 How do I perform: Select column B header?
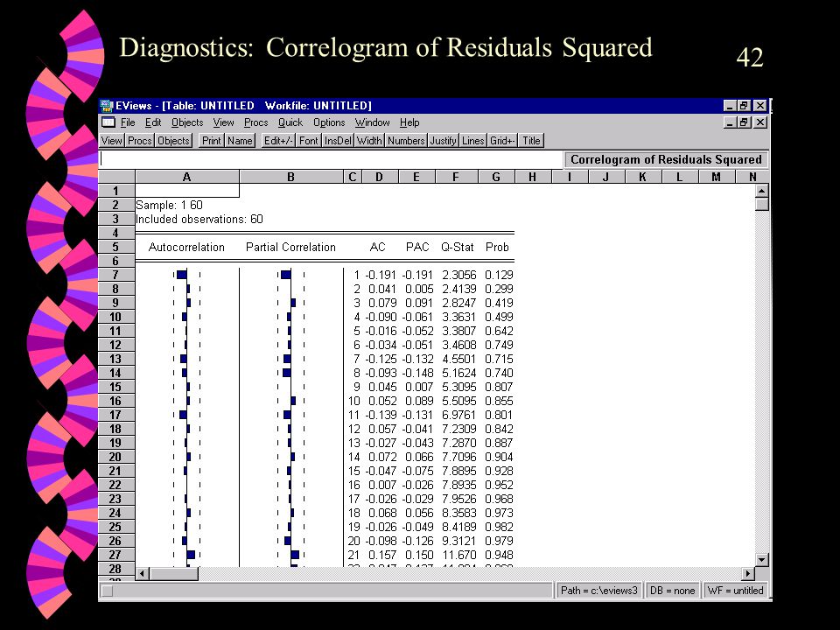(x=290, y=177)
